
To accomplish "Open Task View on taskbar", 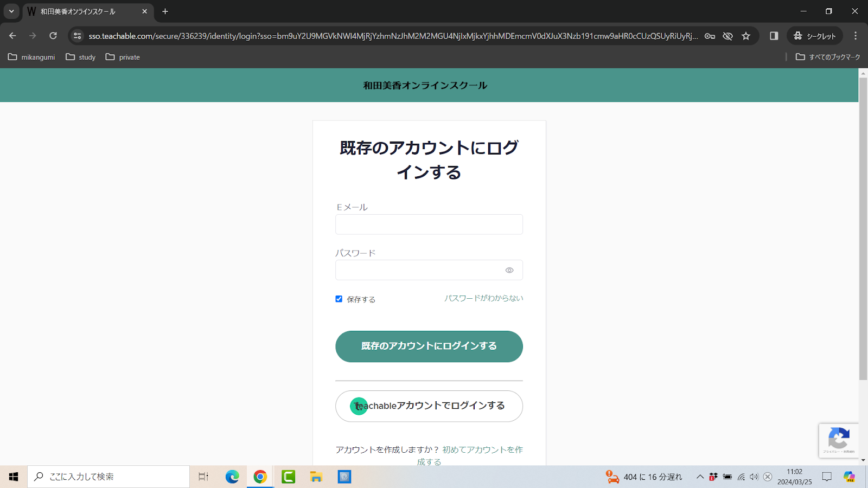I will coord(203,477).
